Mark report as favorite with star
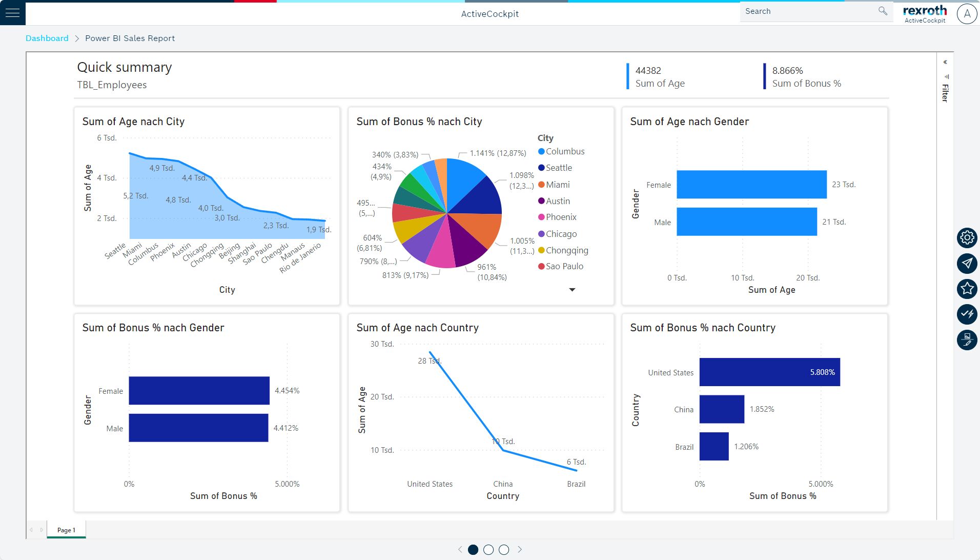 click(967, 289)
